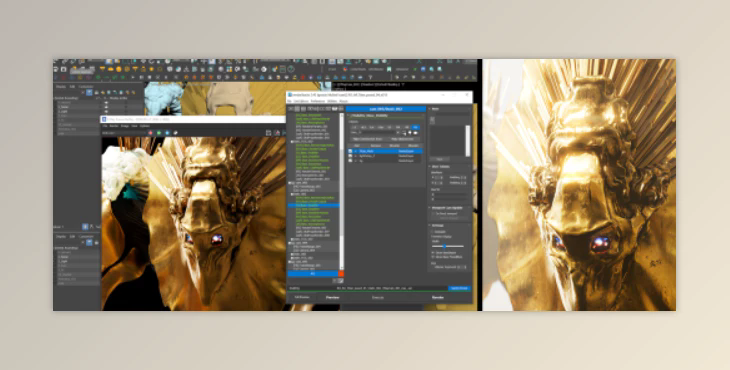The image size is (730, 370).
Task: Click pass tree vertical scrollbar
Action: [342, 191]
